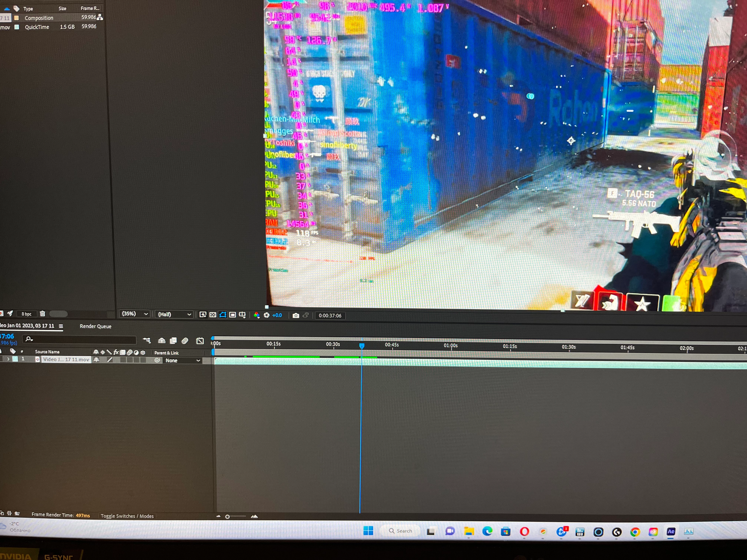Reset exposure icon in the viewer
The width and height of the screenshot is (747, 560).
[266, 315]
